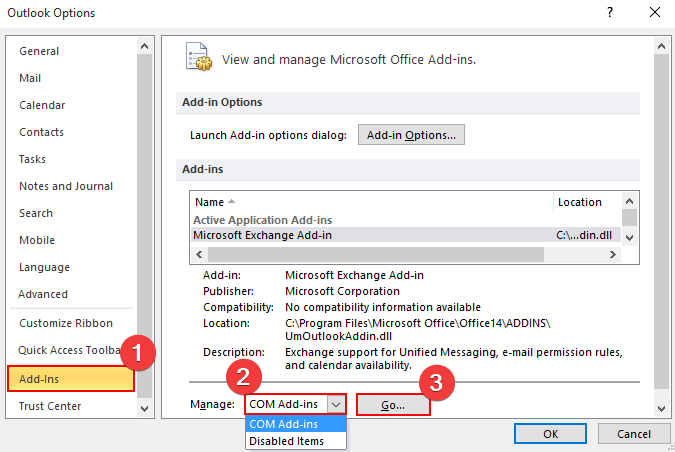Click the main panel vertical scrollbar thumb

[x=662, y=221]
